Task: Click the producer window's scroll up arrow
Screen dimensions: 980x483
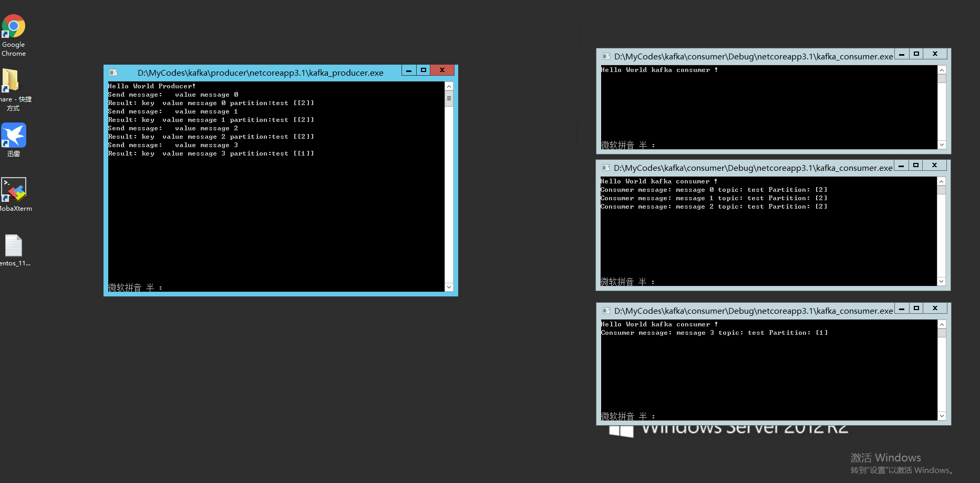Action: click(x=449, y=86)
